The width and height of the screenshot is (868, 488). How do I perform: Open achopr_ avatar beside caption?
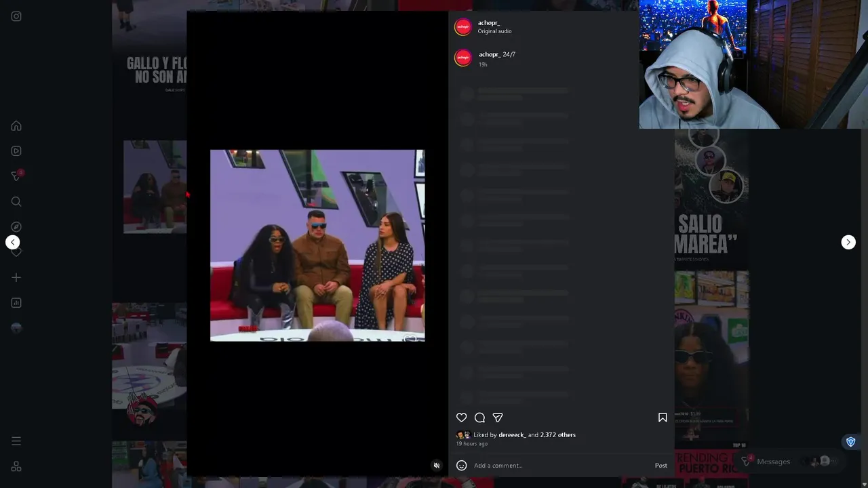[x=463, y=58]
